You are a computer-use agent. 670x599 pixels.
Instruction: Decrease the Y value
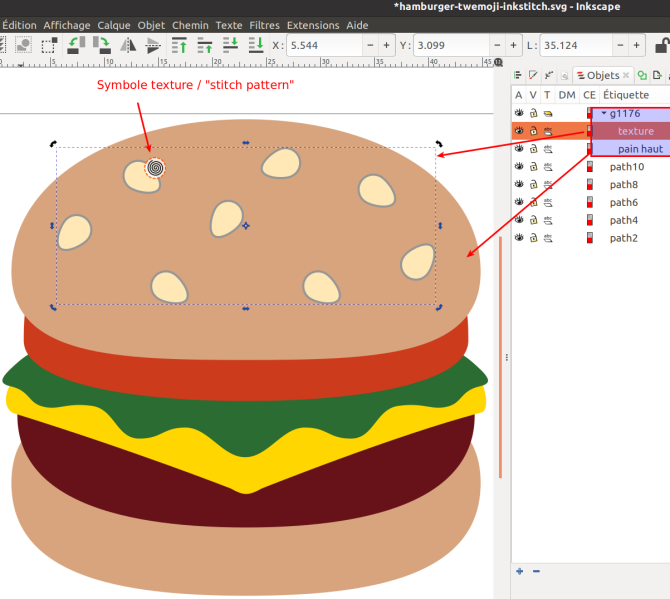pos(497,45)
